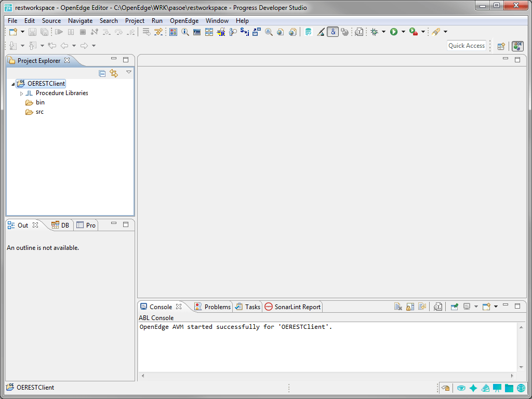This screenshot has width=532, height=399.
Task: Open the Run configurations dropdown arrow
Action: pyautogui.click(x=403, y=32)
